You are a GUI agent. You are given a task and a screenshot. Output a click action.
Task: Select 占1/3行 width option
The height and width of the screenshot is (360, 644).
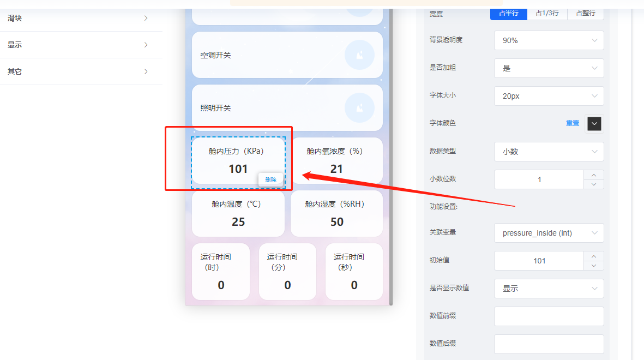point(547,14)
